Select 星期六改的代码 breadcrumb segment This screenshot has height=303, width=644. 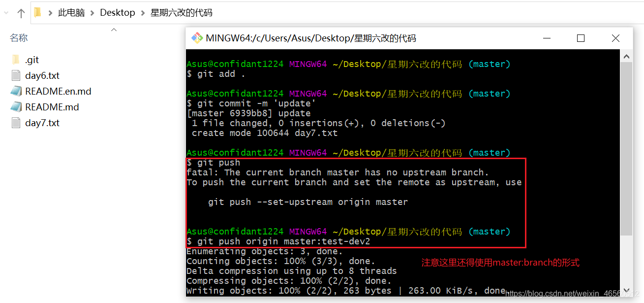tap(182, 13)
